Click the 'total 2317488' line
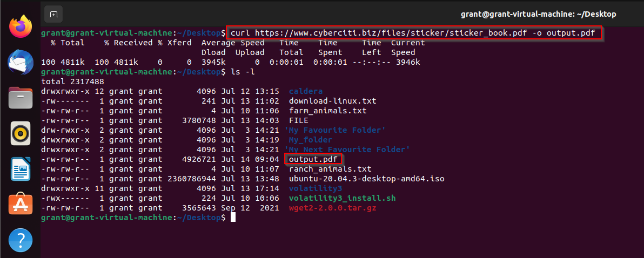This screenshot has width=644, height=258. (72, 82)
